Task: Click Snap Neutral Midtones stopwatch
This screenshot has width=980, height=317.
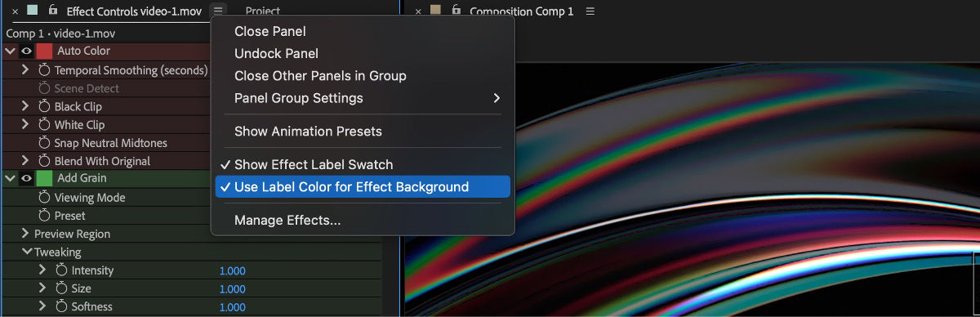Action: [44, 143]
